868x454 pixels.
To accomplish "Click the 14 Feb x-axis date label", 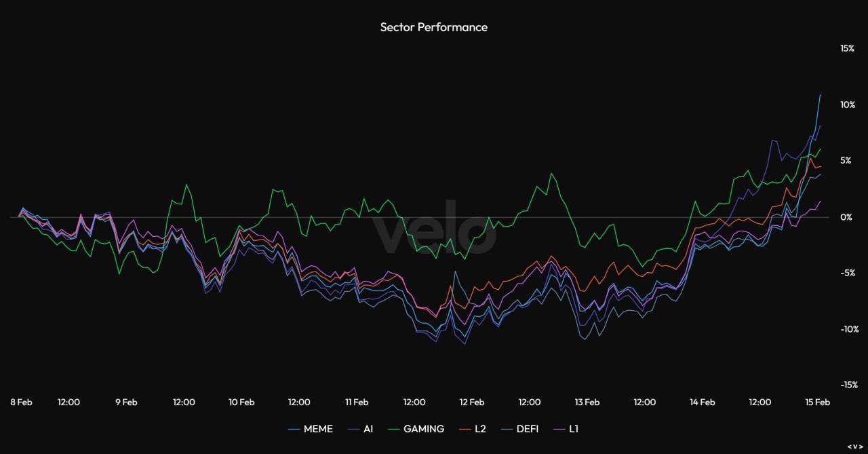I will click(702, 402).
